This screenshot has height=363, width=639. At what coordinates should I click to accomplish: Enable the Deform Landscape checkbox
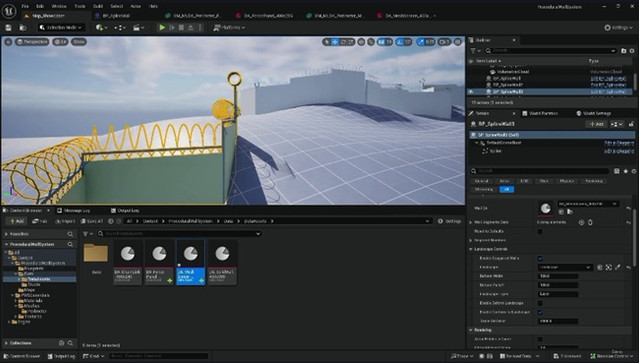click(540, 303)
